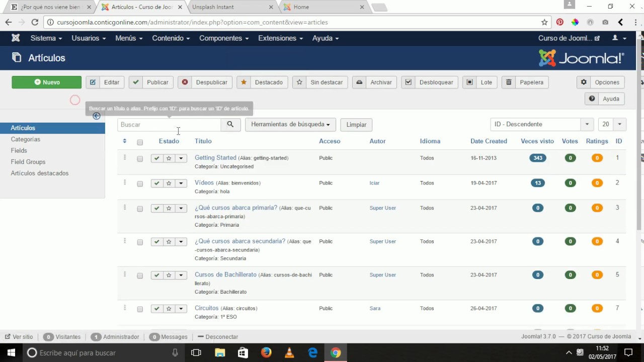Bookmark page with the star icon
The width and height of the screenshot is (644, 362).
(x=544, y=22)
